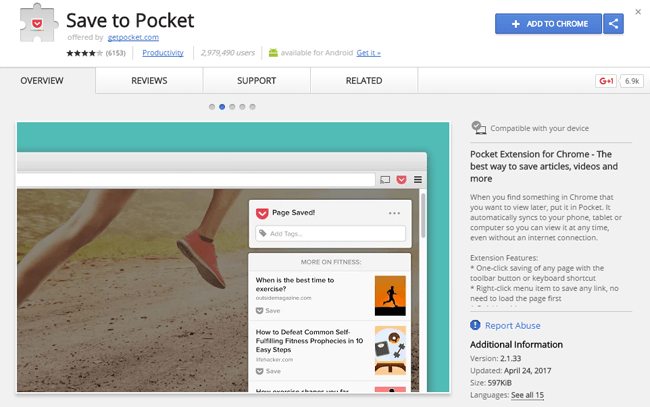This screenshot has width=650, height=407.
Task: Click the red Pocket toolbar icon in the preview
Action: click(x=401, y=179)
